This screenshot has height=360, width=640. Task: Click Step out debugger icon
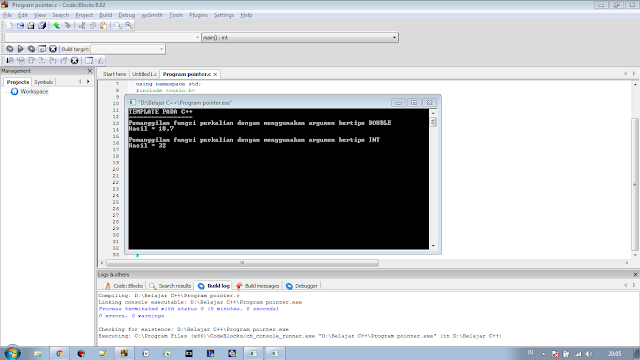[64, 60]
